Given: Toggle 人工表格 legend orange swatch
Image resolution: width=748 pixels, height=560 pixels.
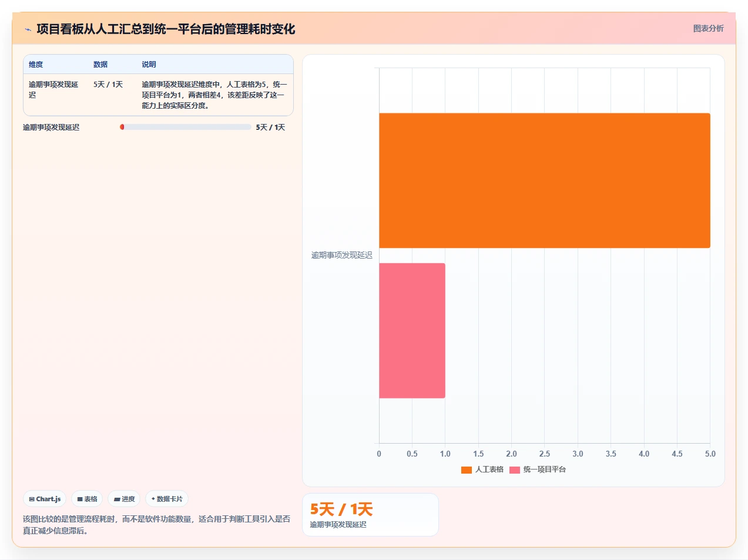Looking at the screenshot, I should pyautogui.click(x=467, y=470).
